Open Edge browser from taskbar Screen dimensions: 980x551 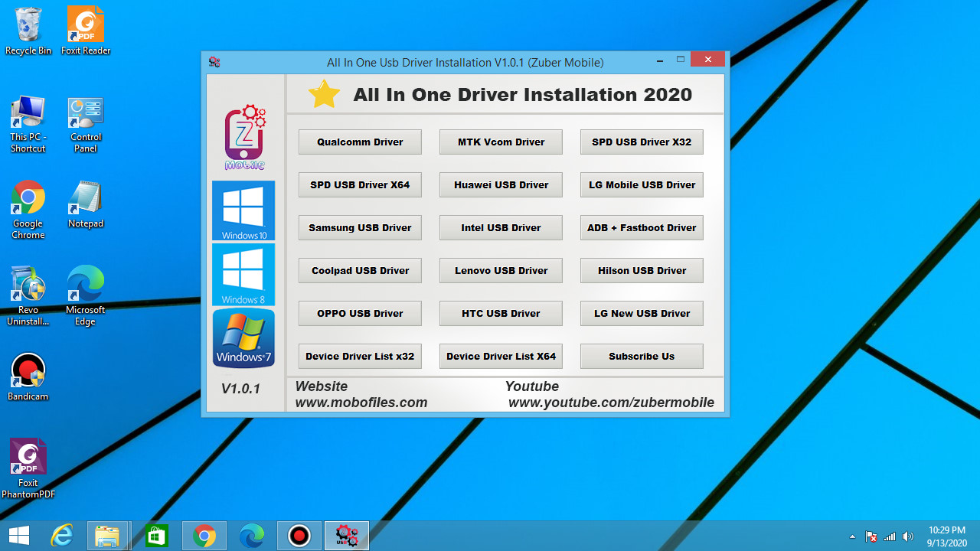(252, 536)
